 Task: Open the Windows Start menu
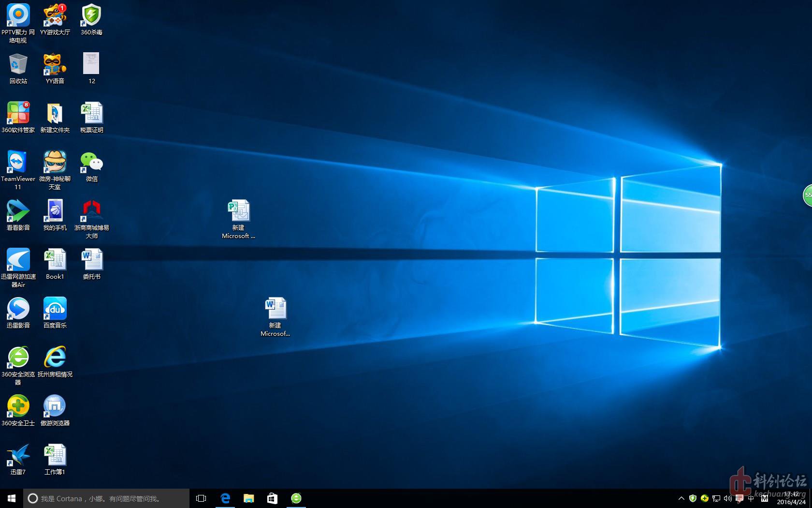[12, 498]
